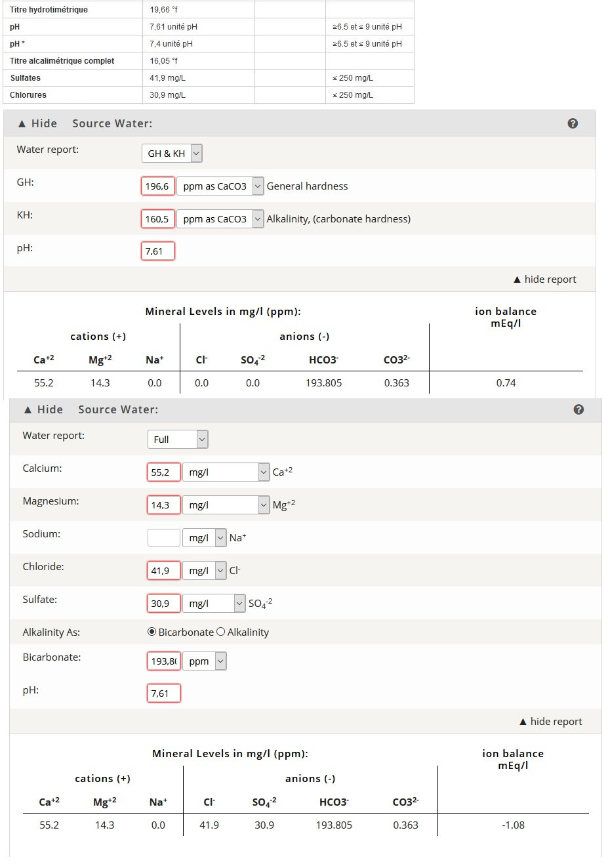Click ion balance value -1.08
This screenshot has width=608, height=868.
(x=513, y=825)
